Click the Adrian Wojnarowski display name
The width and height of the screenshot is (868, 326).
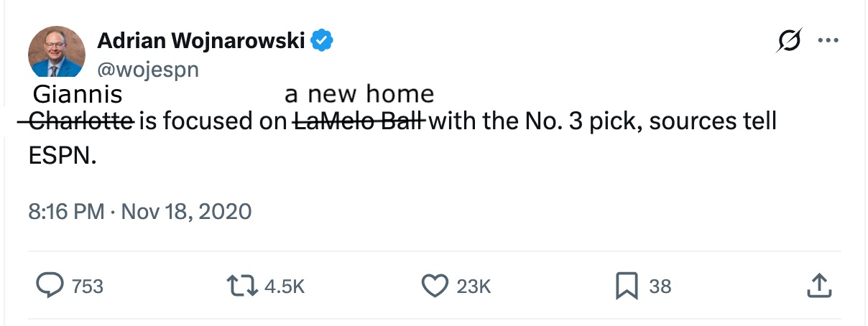tap(200, 41)
